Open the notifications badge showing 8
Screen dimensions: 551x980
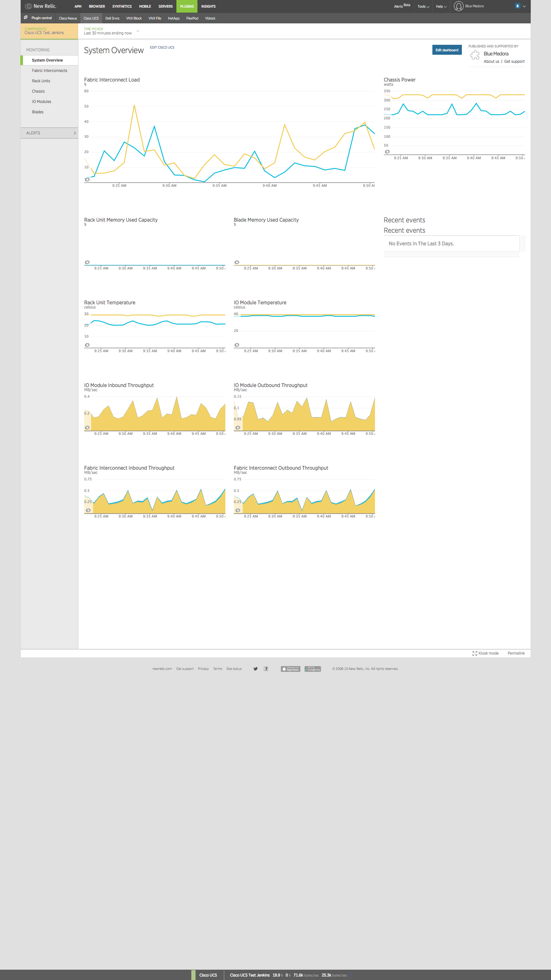click(x=518, y=6)
